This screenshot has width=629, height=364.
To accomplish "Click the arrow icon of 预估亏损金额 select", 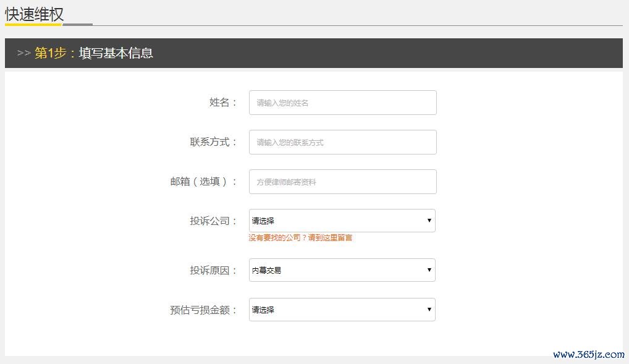I will point(429,310).
